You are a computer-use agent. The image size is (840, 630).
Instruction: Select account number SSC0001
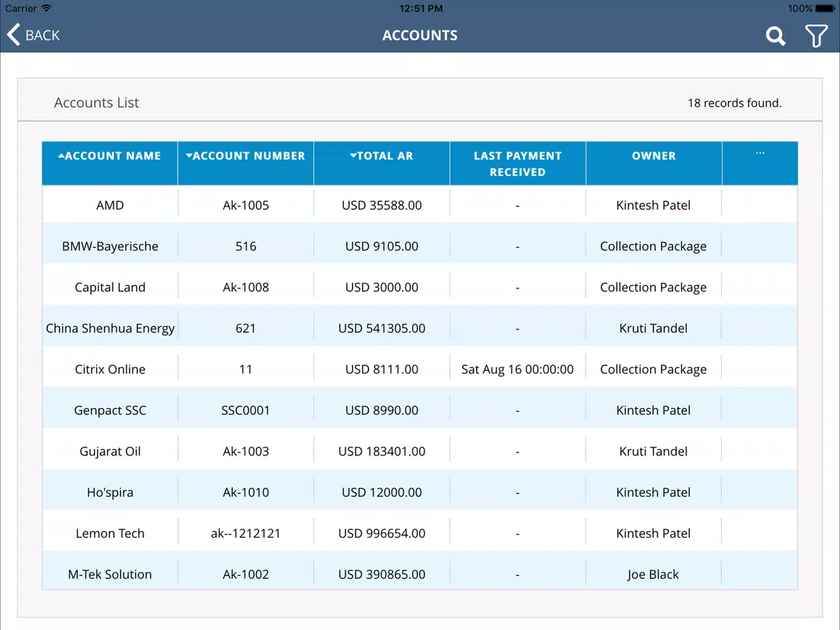(246, 410)
